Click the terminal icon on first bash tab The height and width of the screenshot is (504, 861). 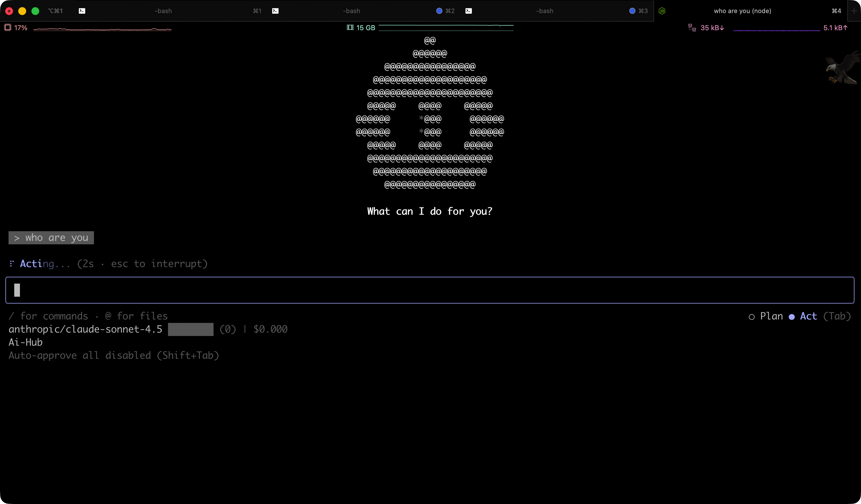click(82, 11)
